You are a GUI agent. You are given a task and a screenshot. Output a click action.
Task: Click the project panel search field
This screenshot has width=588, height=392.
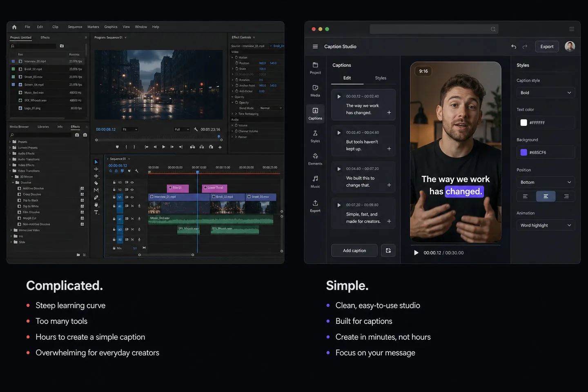[x=33, y=46]
